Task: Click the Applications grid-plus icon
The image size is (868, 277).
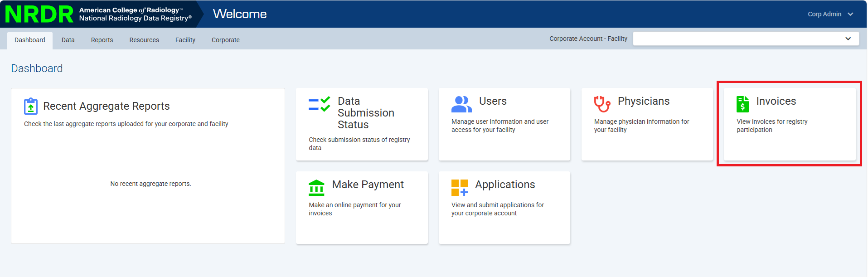Action: point(459,187)
